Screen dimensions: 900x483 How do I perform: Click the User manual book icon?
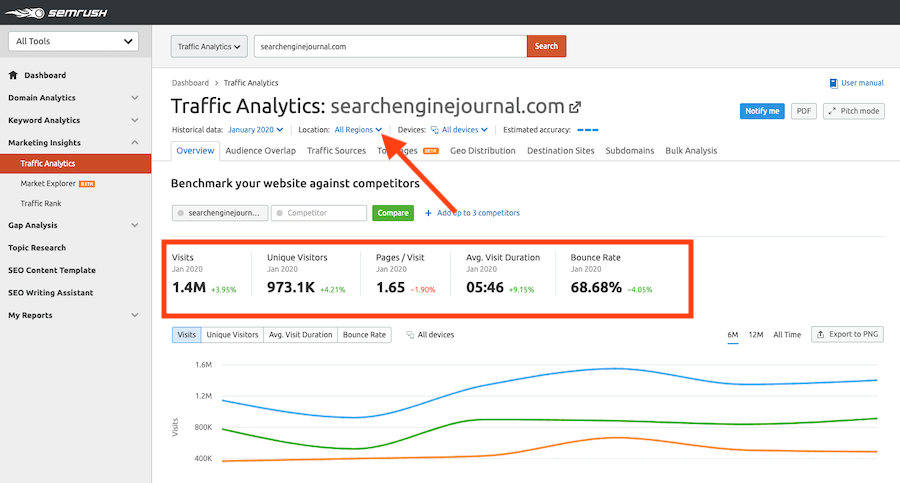point(833,83)
